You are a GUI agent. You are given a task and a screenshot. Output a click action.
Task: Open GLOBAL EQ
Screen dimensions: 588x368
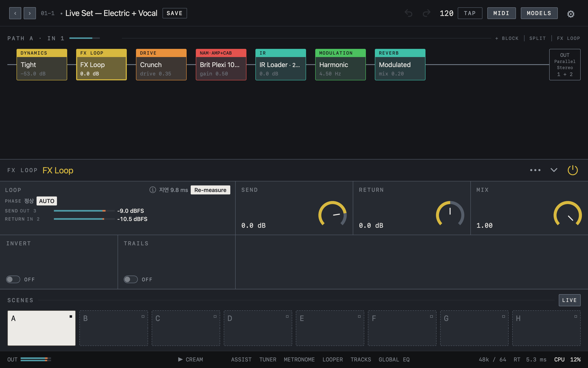tap(394, 359)
